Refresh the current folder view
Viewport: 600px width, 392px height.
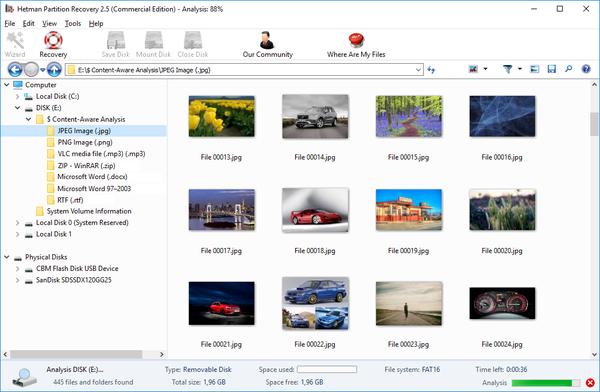(431, 70)
